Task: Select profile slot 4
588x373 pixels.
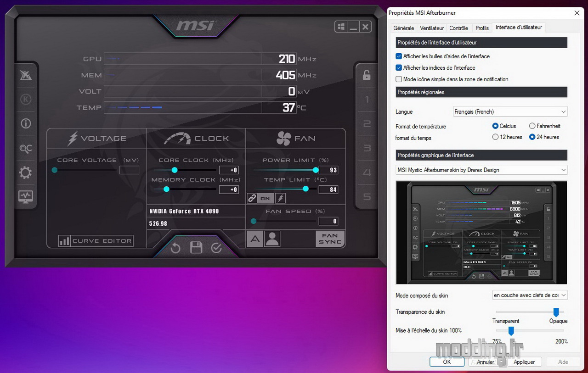Action: point(367,173)
